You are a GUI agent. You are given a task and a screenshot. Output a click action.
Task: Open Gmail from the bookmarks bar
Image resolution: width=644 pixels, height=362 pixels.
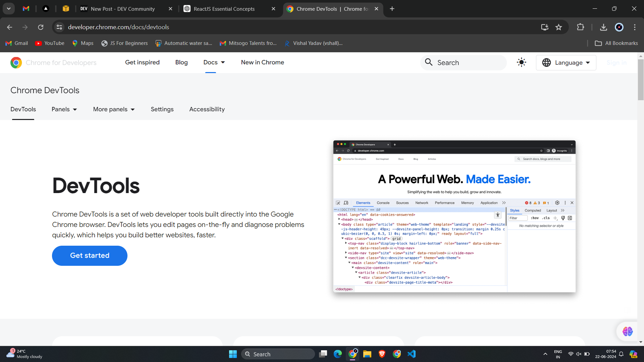click(16, 43)
